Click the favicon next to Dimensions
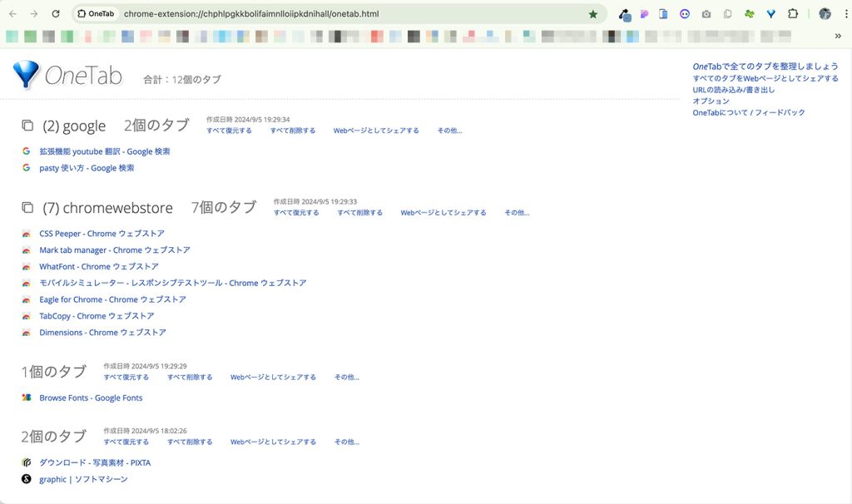This screenshot has width=852, height=504. [x=26, y=333]
